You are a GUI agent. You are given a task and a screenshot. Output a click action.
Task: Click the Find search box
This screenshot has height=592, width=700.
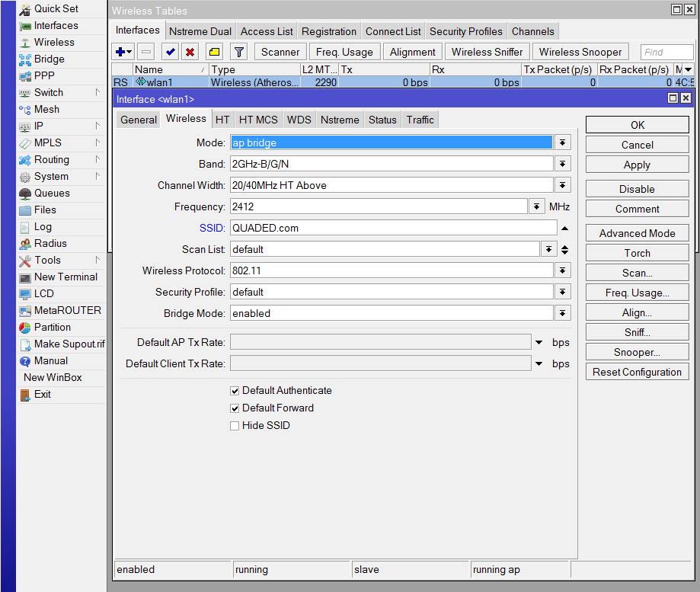click(x=666, y=53)
